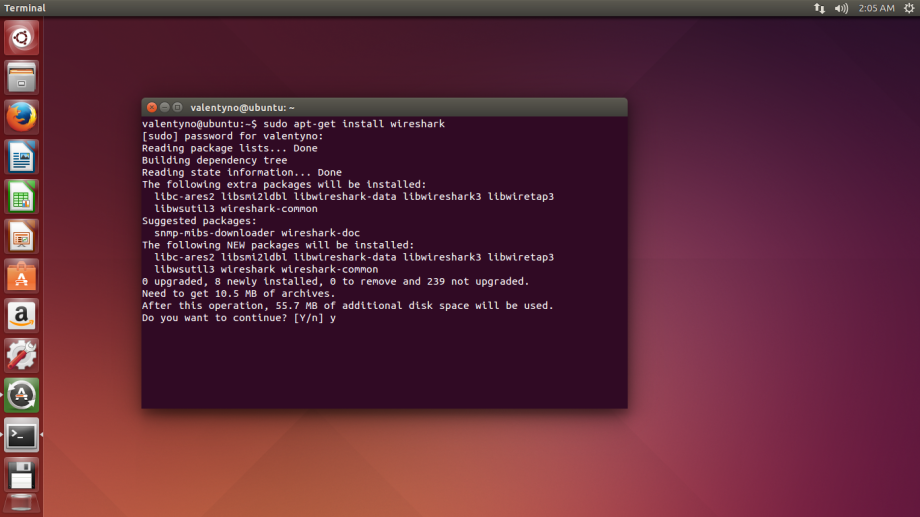The width and height of the screenshot is (920, 517).
Task: Open Ubuntu Software Center
Action: click(21, 276)
